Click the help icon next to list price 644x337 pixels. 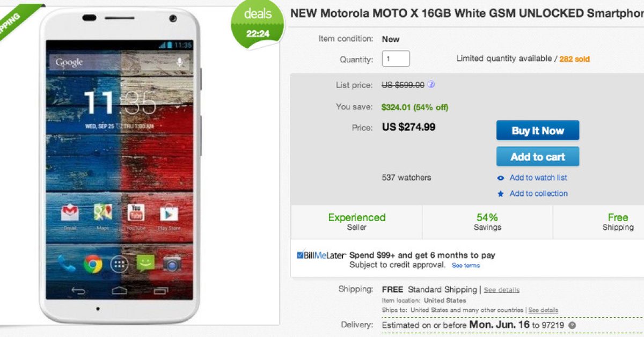[x=431, y=85]
